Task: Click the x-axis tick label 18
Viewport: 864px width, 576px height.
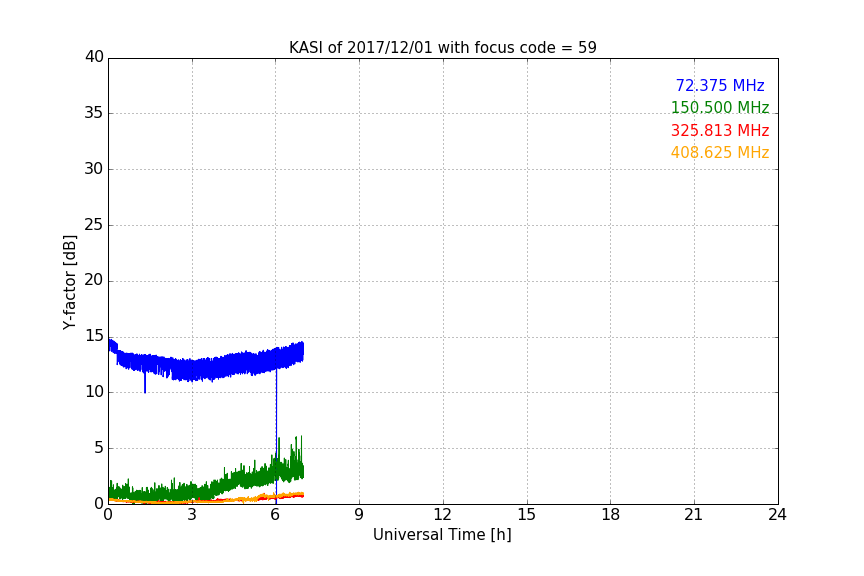Action: pyautogui.click(x=611, y=515)
